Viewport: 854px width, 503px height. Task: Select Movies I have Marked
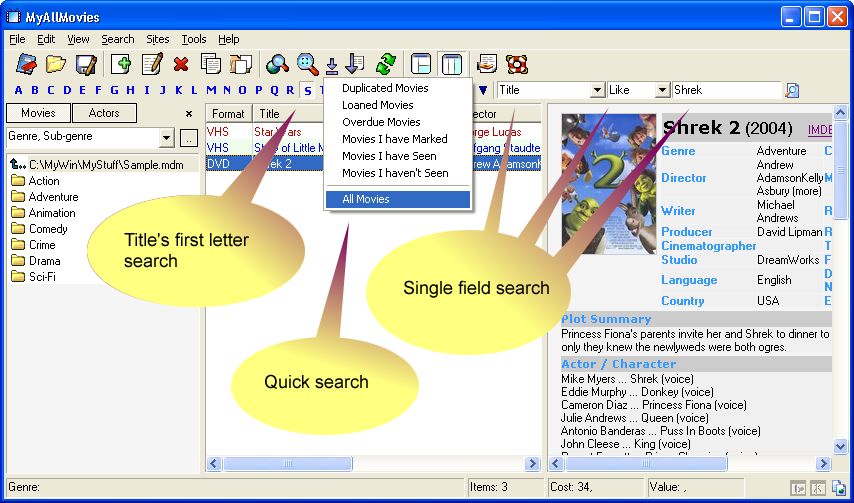click(398, 139)
